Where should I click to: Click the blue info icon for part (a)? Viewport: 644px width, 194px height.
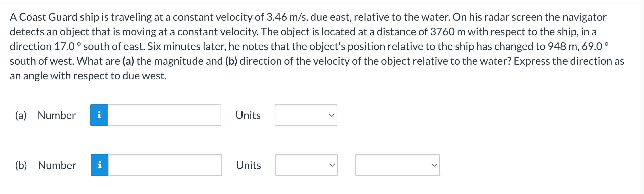(x=99, y=115)
